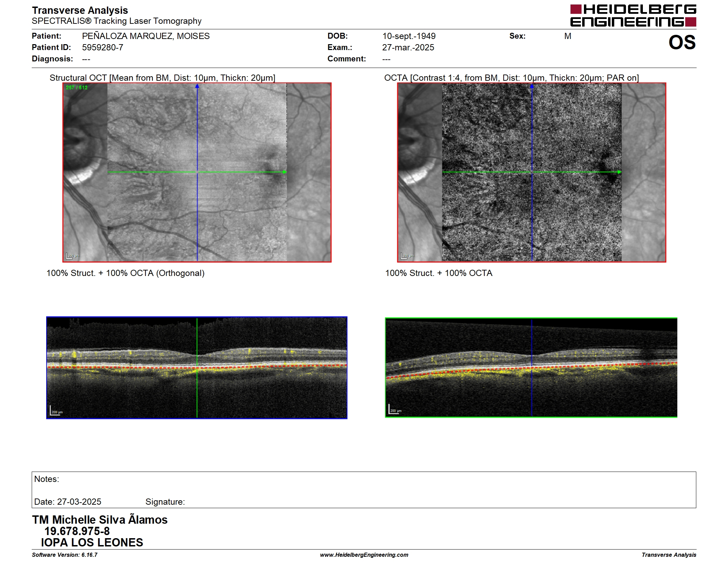The width and height of the screenshot is (728, 563).
Task: Click the 100% Struct. + 100% OCTA (Orthogonal) label
Action: click(125, 273)
